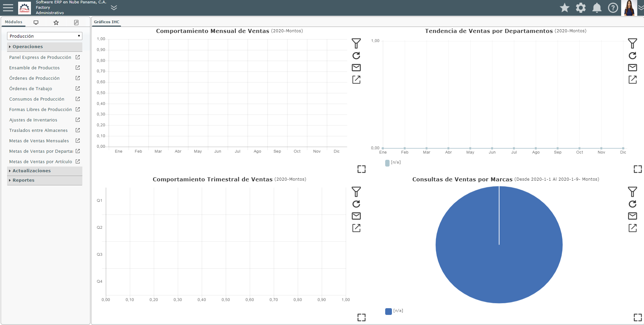Expand the Actualizaciones section
The height and width of the screenshot is (325, 644).
click(x=45, y=171)
